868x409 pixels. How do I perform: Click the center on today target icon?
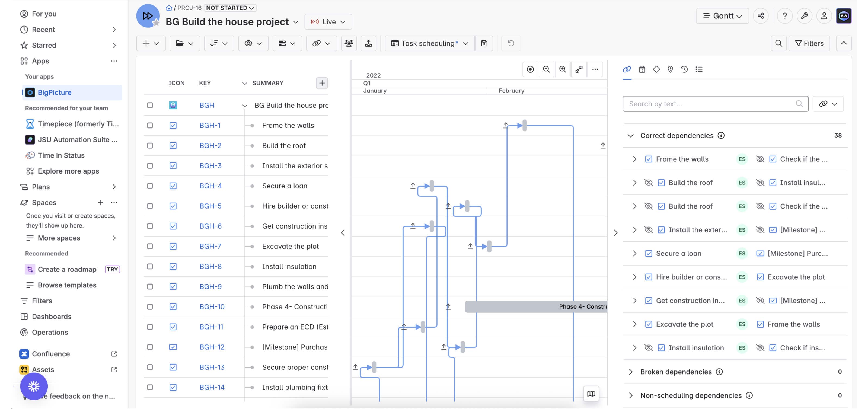[x=530, y=69]
